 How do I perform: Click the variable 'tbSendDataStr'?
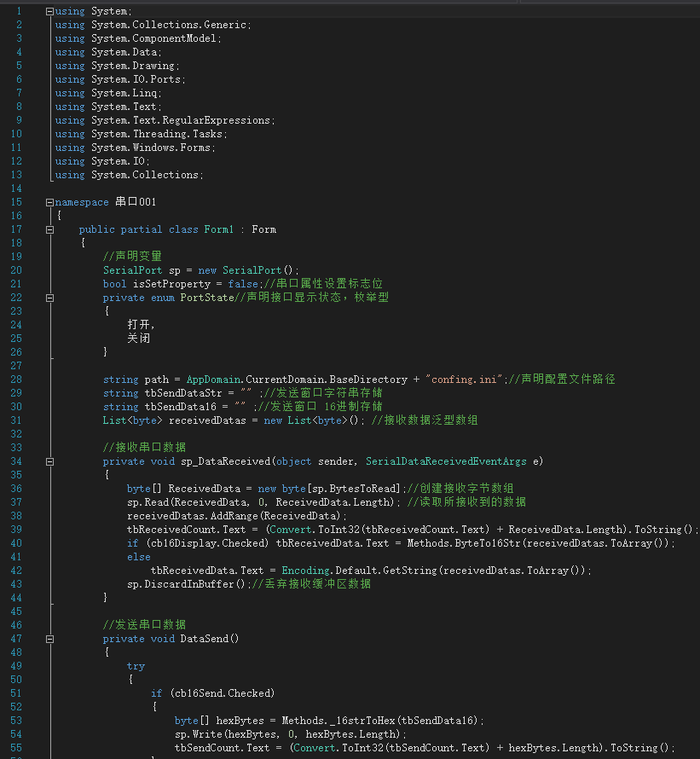(183, 393)
